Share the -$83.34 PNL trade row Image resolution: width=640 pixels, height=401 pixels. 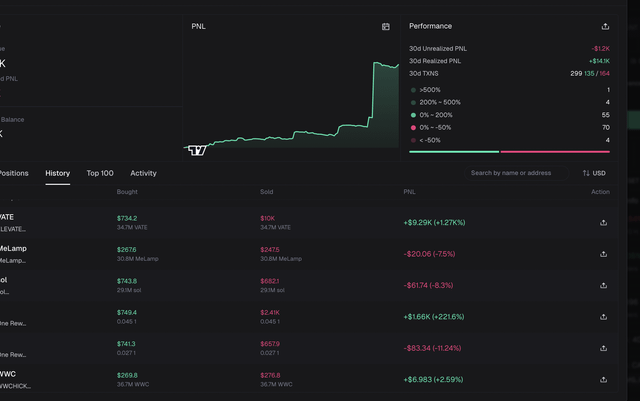[x=603, y=349]
